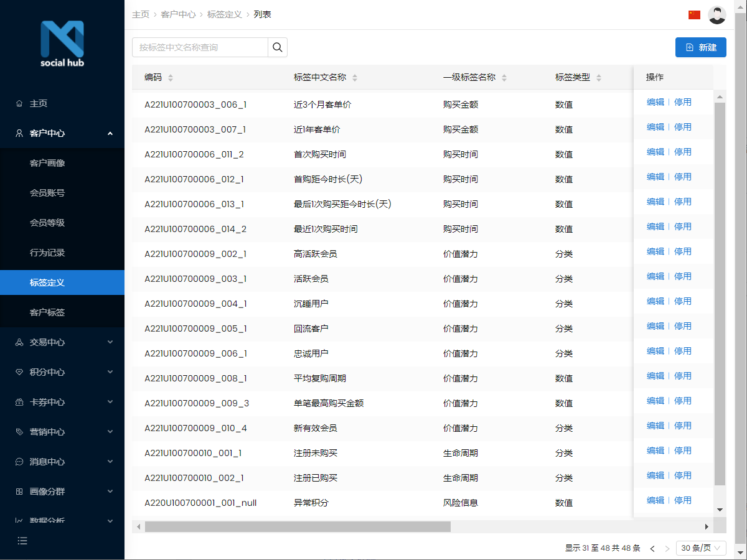Click the 新建 create button

click(701, 47)
